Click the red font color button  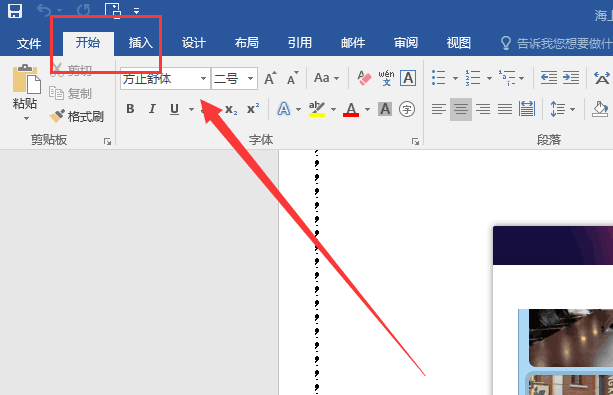351,109
